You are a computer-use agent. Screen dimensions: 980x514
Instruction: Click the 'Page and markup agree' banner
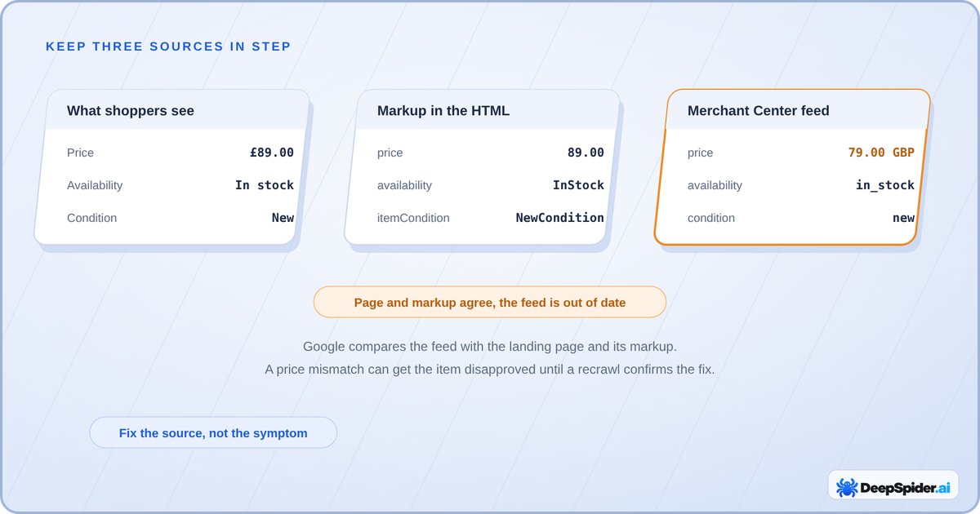pos(490,302)
